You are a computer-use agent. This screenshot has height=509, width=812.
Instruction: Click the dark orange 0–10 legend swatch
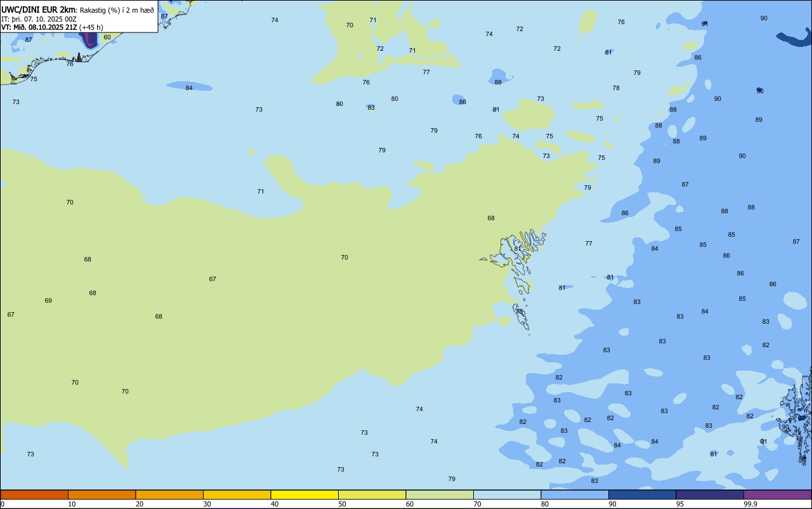click(x=34, y=494)
